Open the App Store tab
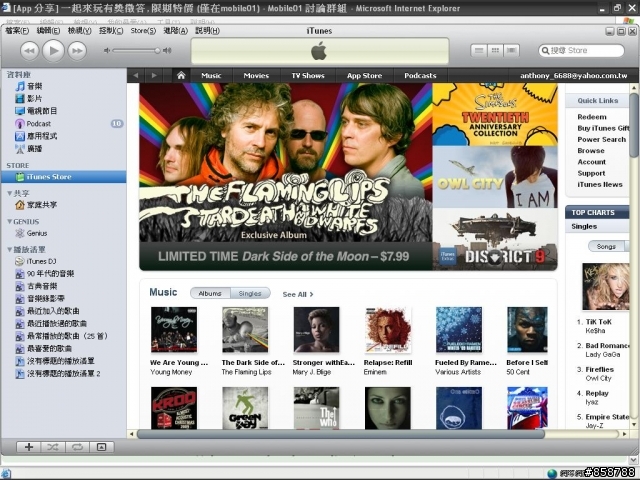 click(364, 76)
